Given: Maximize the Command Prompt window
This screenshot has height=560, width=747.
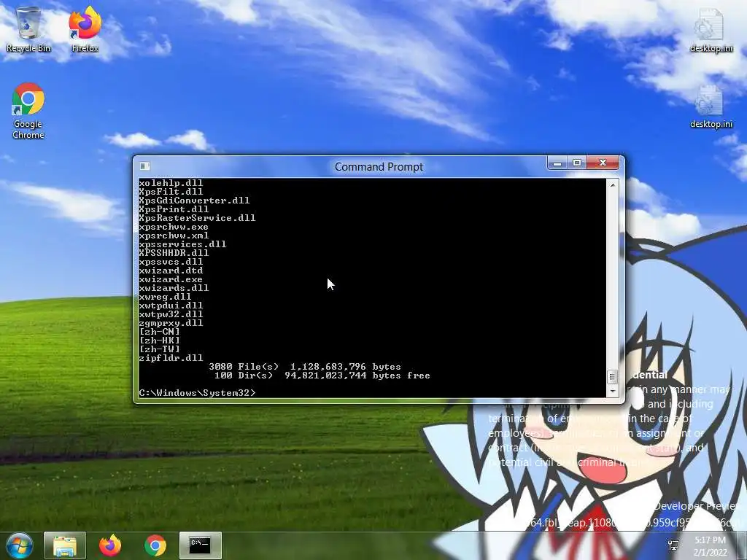Looking at the screenshot, I should click(577, 163).
